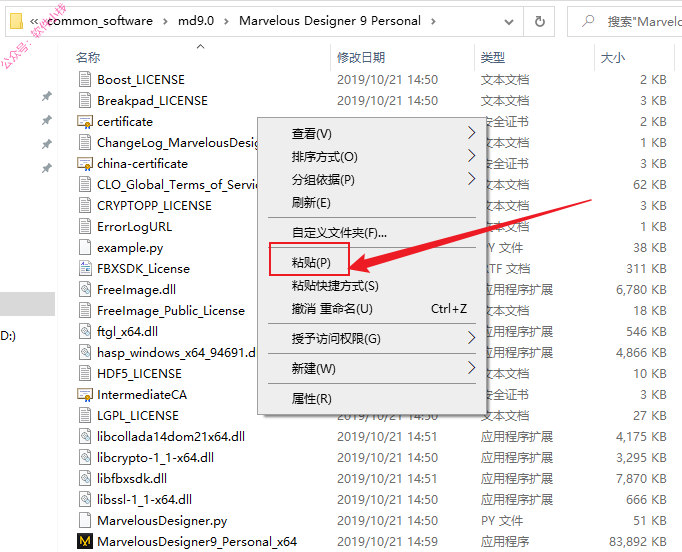Choose 粘贴(P) in context menu
Screen dimensions: 682x552
tap(372, 262)
